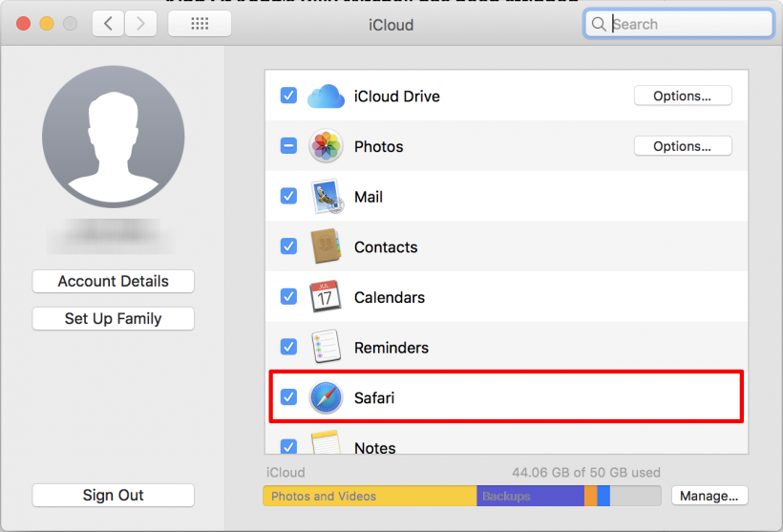This screenshot has height=532, width=783.
Task: Open Photos Options
Action: (683, 146)
